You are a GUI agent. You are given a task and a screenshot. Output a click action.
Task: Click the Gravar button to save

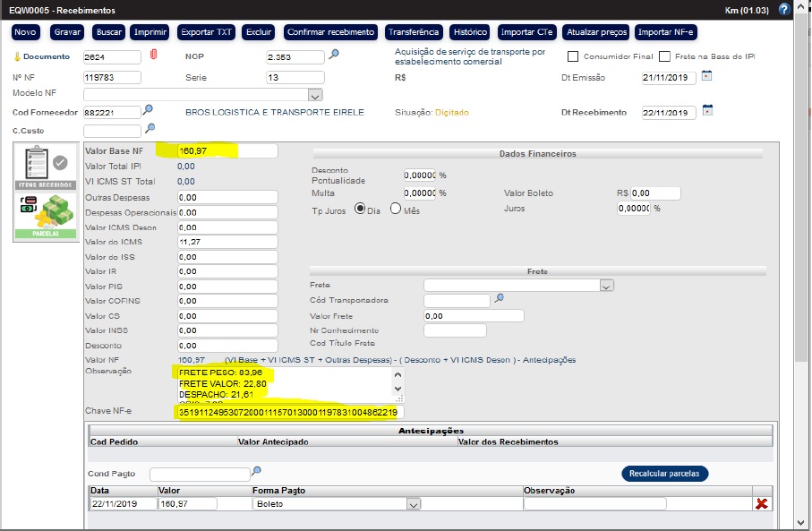[67, 32]
